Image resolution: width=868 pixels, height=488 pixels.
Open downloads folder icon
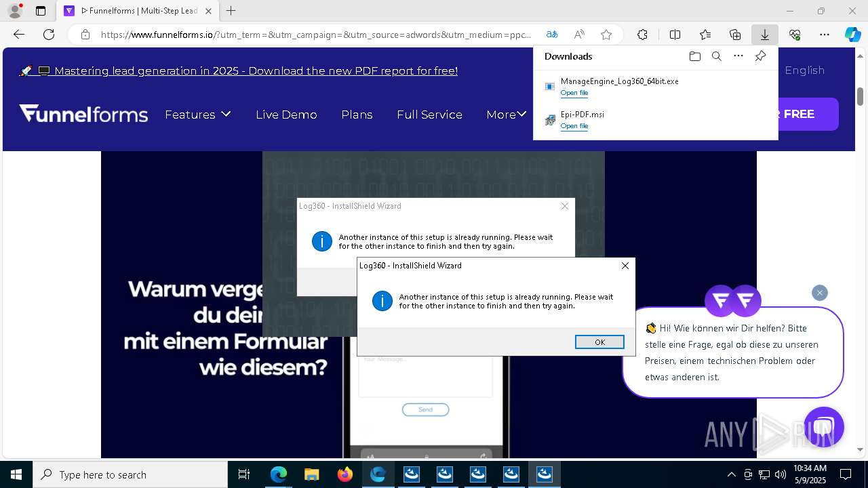[695, 56]
